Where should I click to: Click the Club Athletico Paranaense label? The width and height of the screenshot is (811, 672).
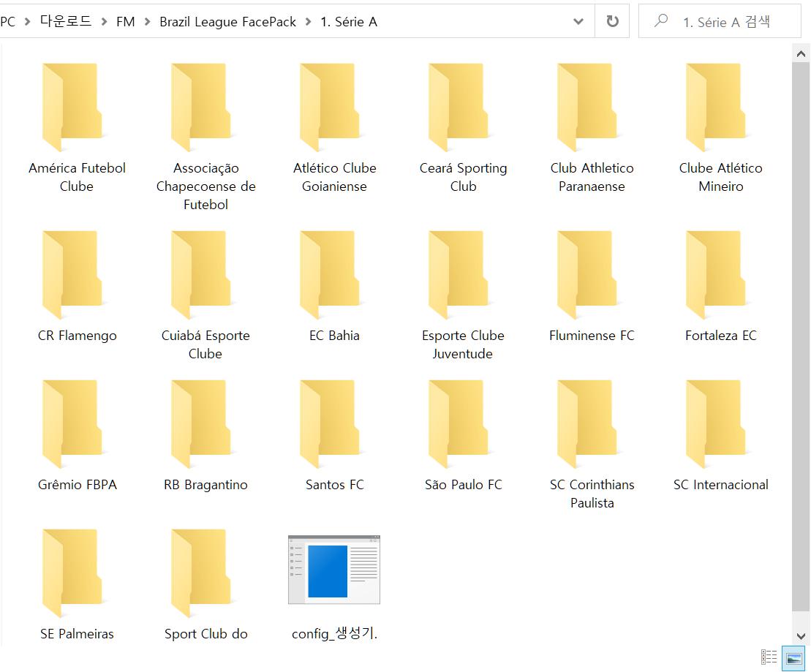click(592, 177)
